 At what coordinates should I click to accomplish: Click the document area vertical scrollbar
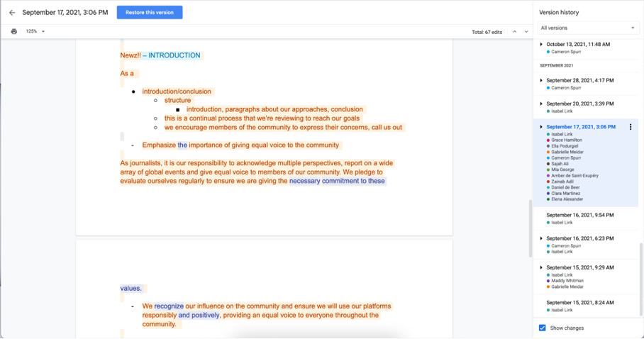(x=531, y=228)
